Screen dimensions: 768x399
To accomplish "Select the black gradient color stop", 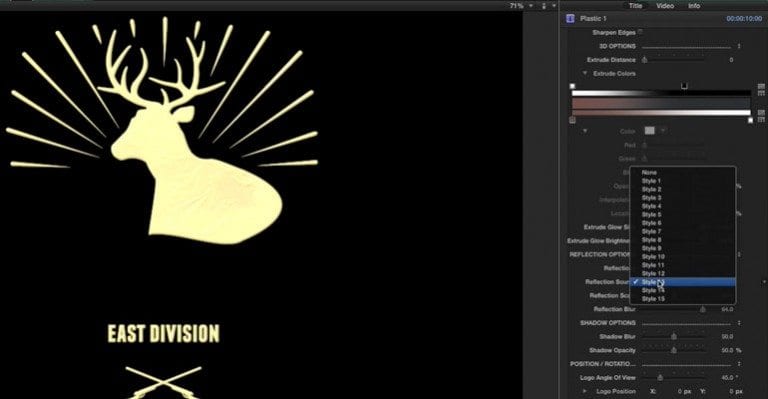I will [x=684, y=86].
